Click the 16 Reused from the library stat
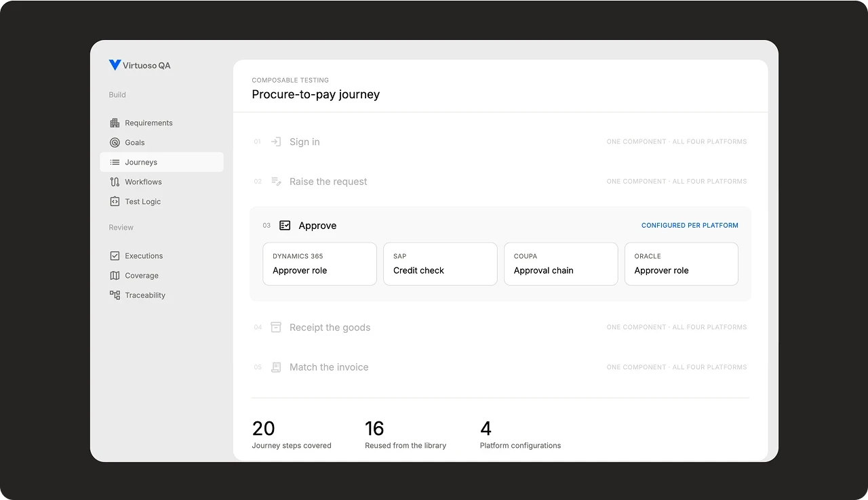This screenshot has height=500, width=868. [x=406, y=434]
